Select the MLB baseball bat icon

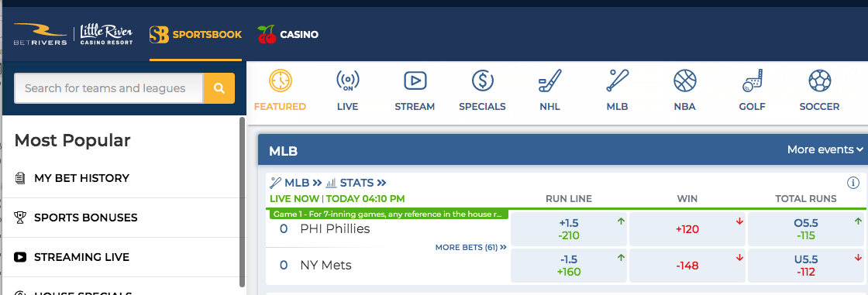(617, 81)
